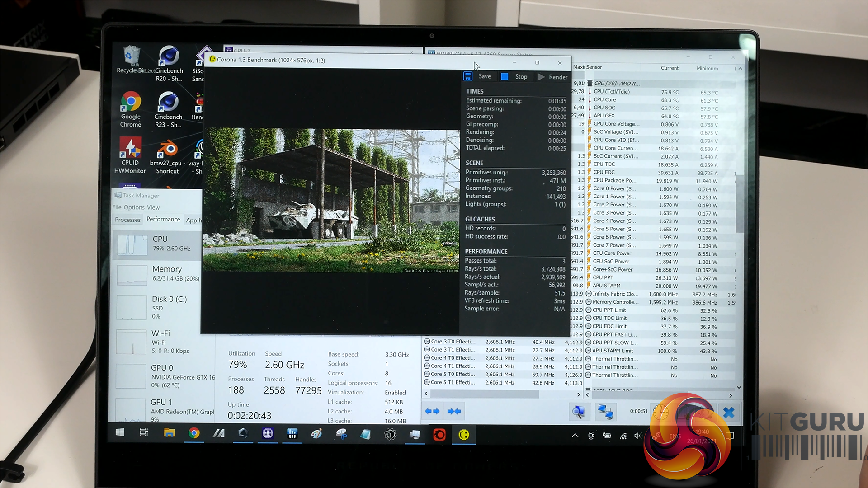Click the Render play icon
Image resolution: width=868 pixels, height=488 pixels.
point(541,77)
